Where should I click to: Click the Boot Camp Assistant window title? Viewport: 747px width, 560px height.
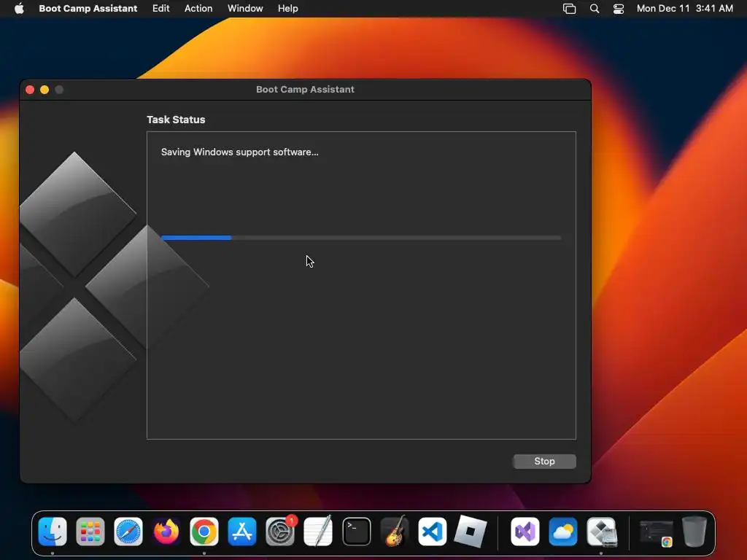tap(305, 90)
